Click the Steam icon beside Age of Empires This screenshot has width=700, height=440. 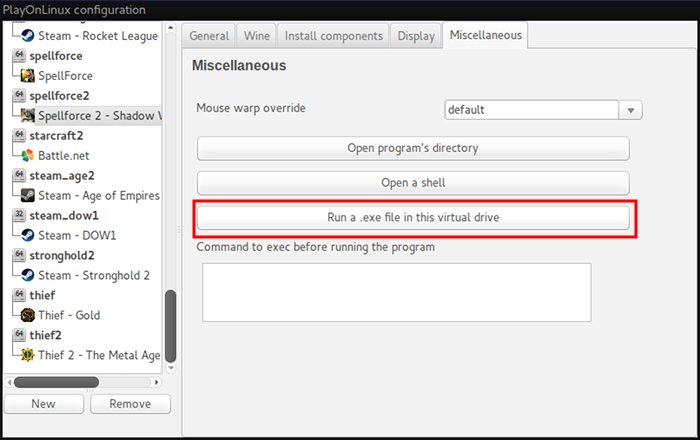[x=28, y=195]
